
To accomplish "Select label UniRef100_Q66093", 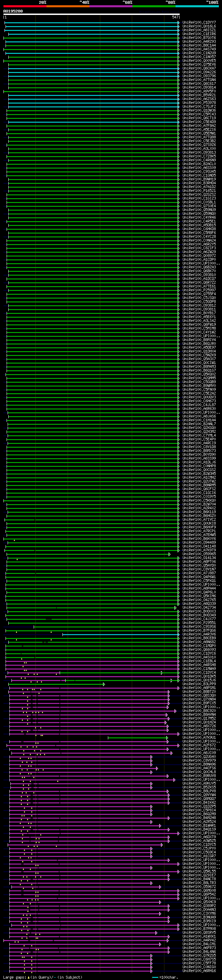I will 199,649.
